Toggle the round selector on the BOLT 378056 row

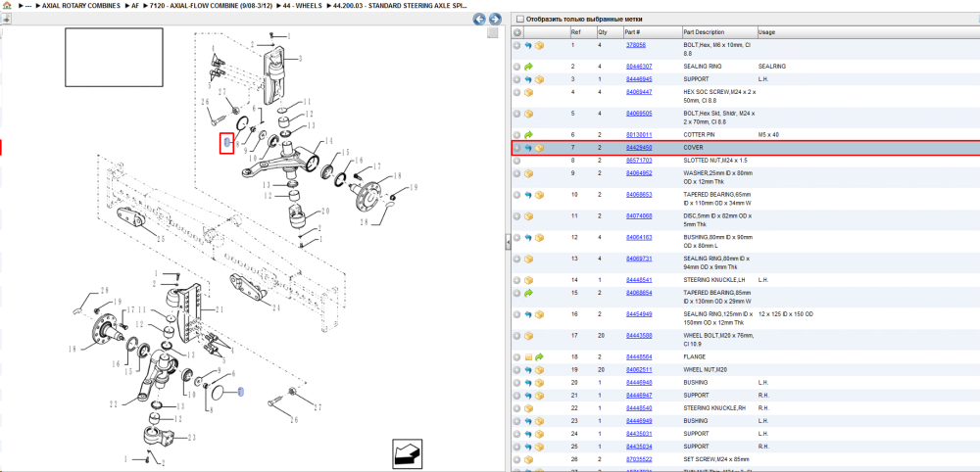(x=516, y=46)
